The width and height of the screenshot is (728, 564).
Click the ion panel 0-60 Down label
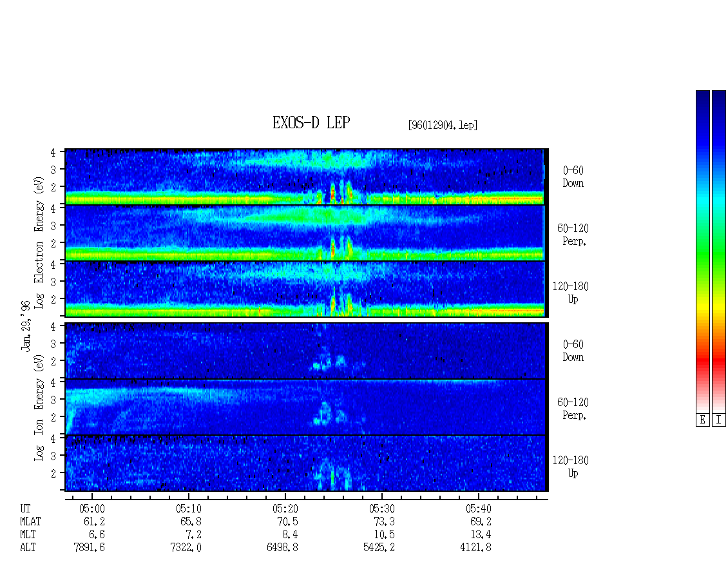(573, 351)
